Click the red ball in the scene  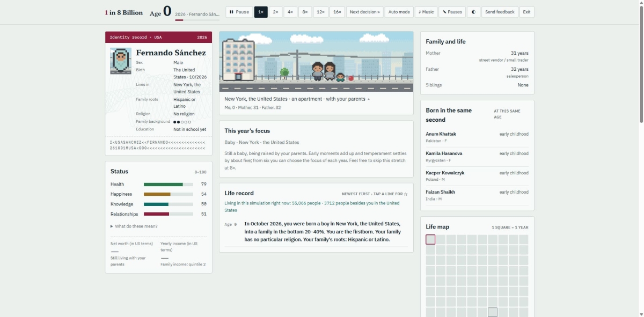coord(351,78)
